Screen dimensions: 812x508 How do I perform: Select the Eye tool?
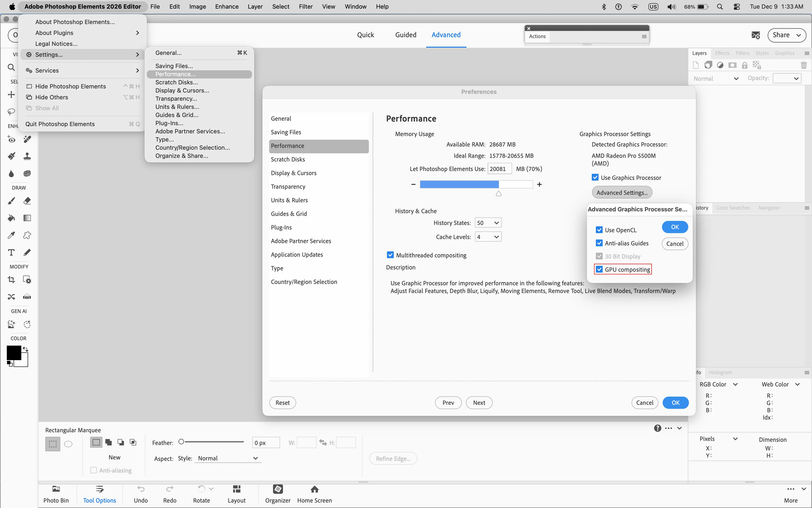coord(11,139)
